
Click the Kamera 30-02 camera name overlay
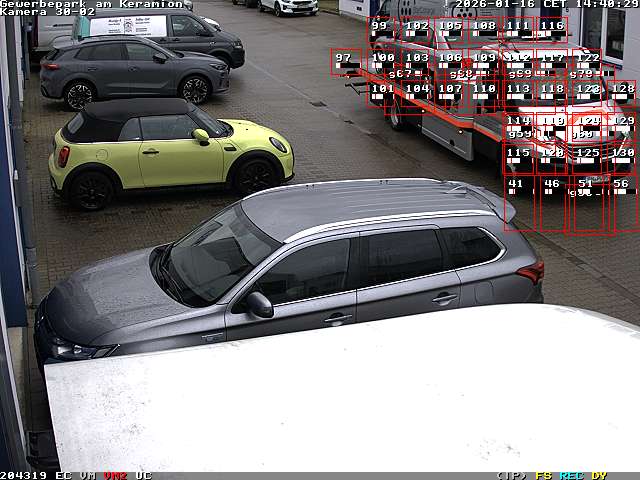(x=47, y=12)
